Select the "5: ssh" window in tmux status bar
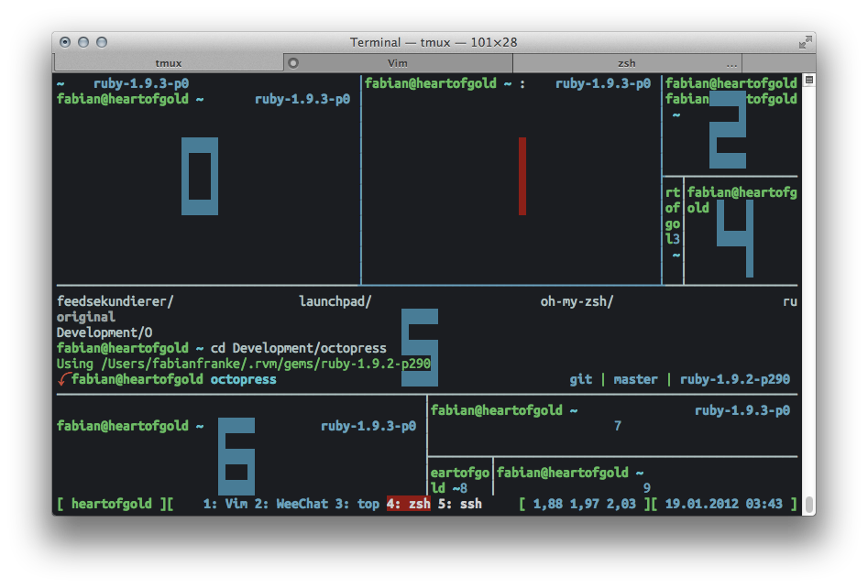This screenshot has height=588, width=868. point(459,504)
